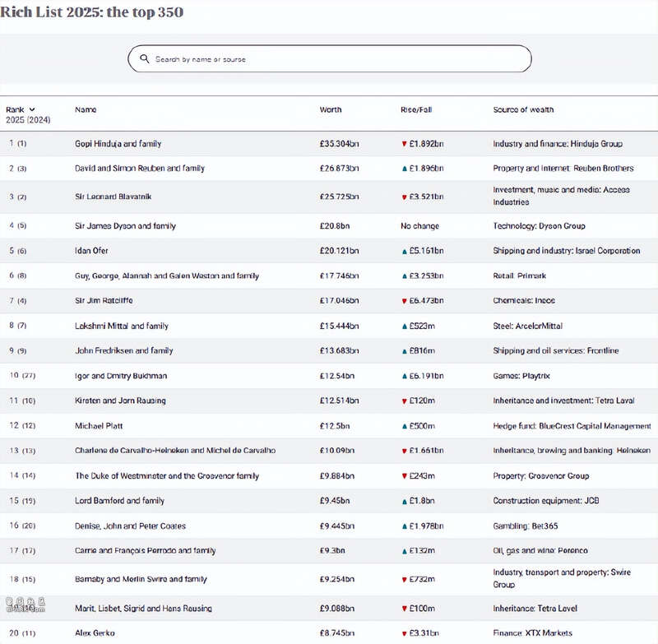Click the 'Rich List 2025: the top 350' heading
The image size is (658, 644).
(x=92, y=12)
